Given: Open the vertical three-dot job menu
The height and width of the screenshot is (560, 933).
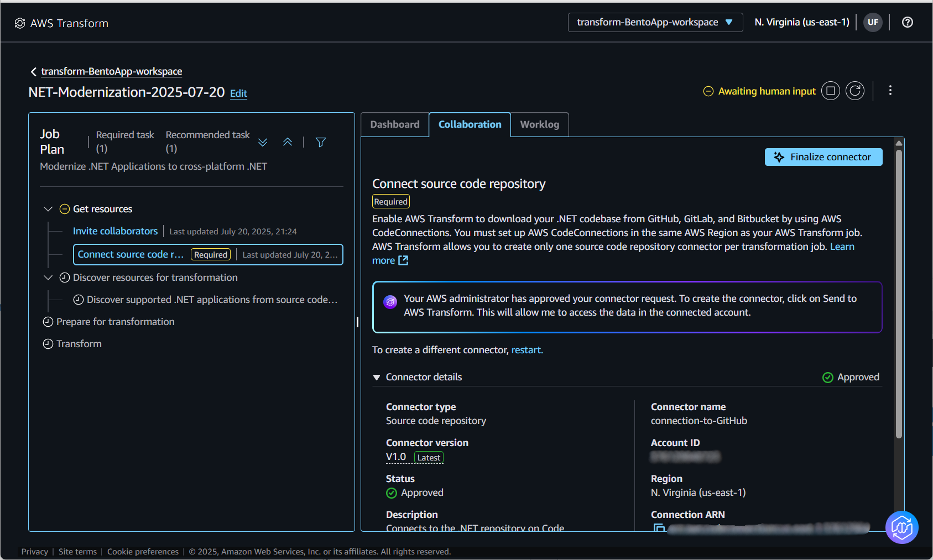Looking at the screenshot, I should [x=890, y=91].
